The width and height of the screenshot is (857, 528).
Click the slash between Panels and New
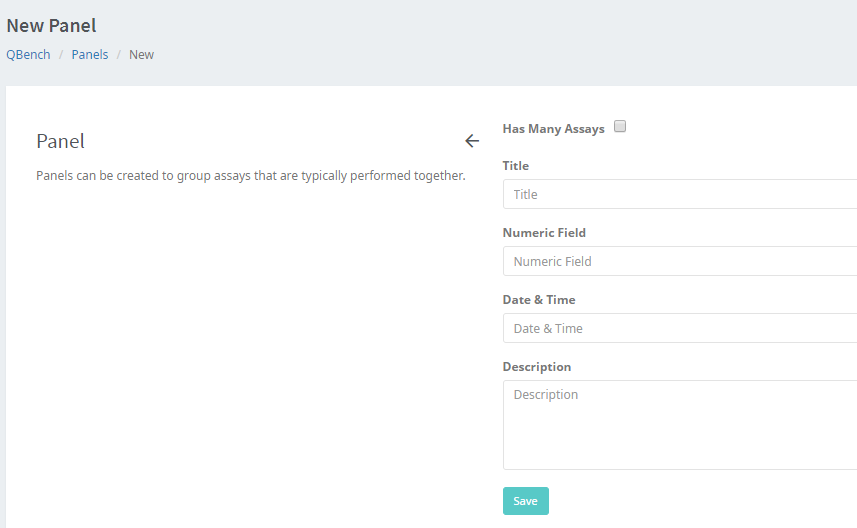[x=119, y=54]
